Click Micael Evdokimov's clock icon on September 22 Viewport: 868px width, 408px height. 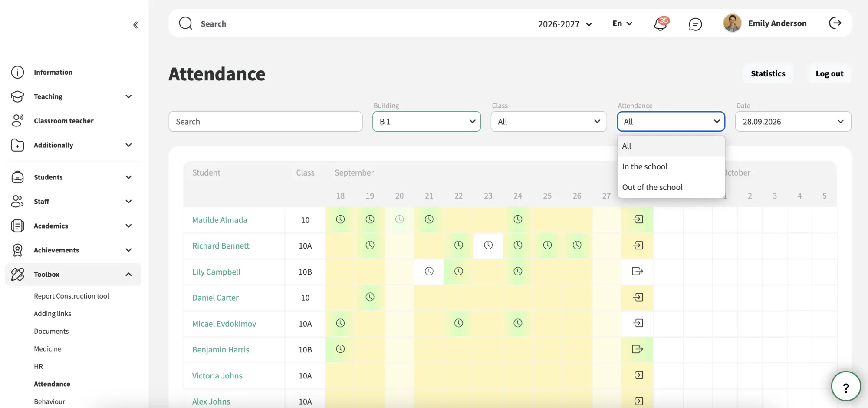point(459,323)
